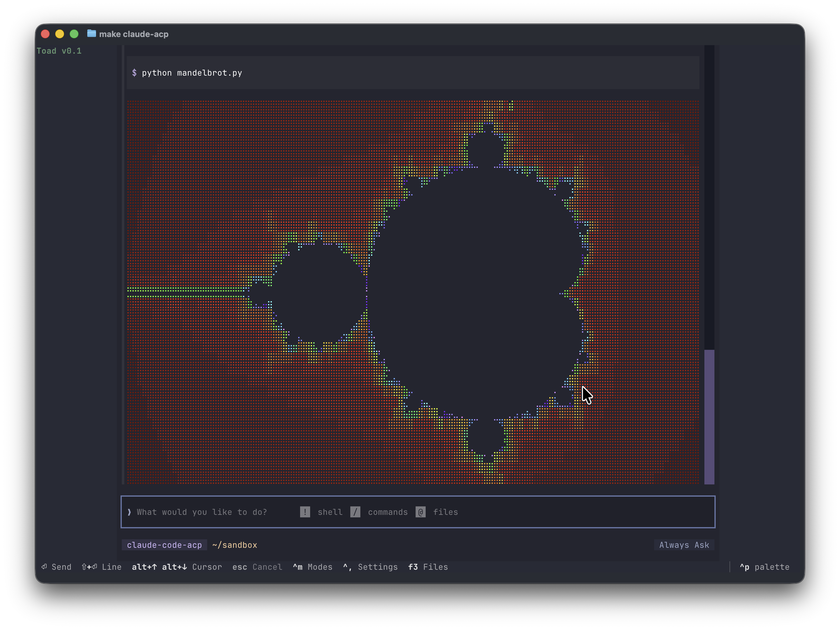Viewport: 840px width, 630px height.
Task: Click the claude-code-acp agent badge
Action: 164,545
